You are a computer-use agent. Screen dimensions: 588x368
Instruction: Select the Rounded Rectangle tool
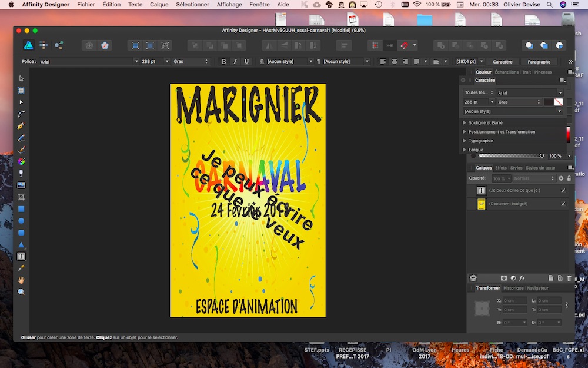pos(21,233)
